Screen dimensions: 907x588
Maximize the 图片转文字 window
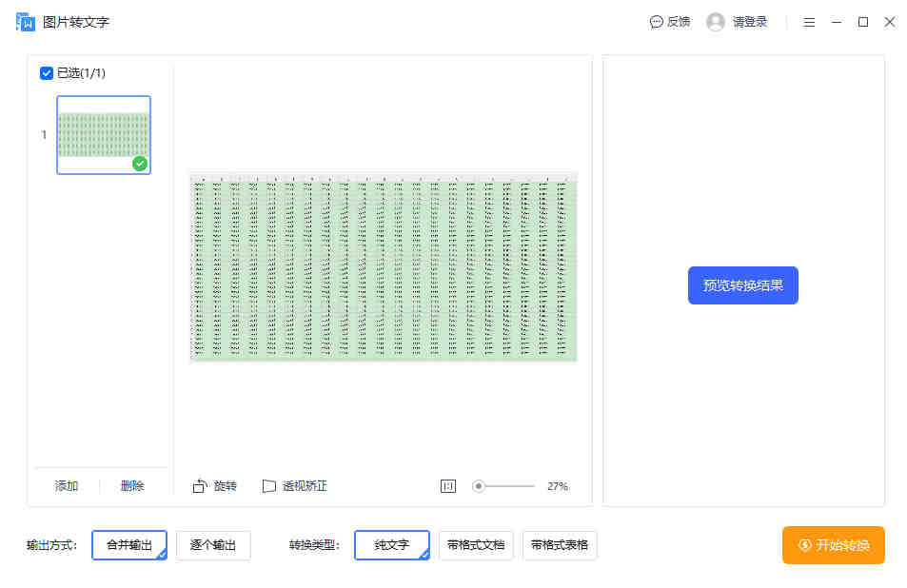click(x=863, y=22)
